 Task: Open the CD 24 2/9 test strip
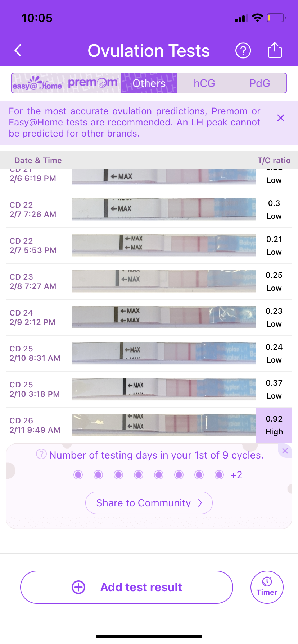[x=164, y=317]
